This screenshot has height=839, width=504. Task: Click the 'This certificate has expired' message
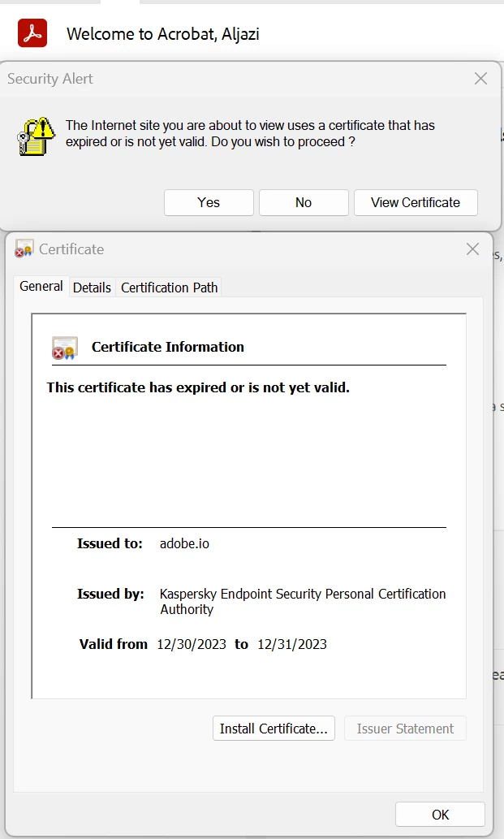[198, 387]
